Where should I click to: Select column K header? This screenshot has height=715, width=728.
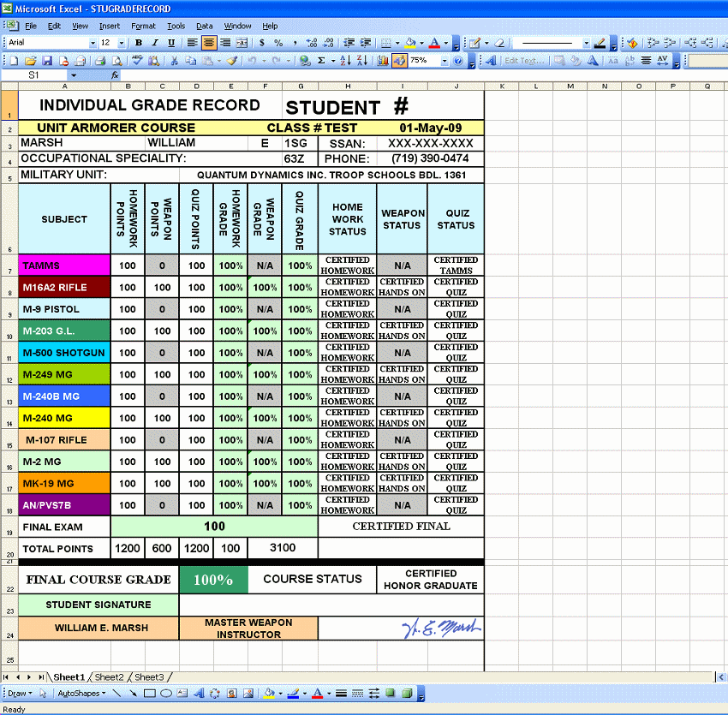502,86
